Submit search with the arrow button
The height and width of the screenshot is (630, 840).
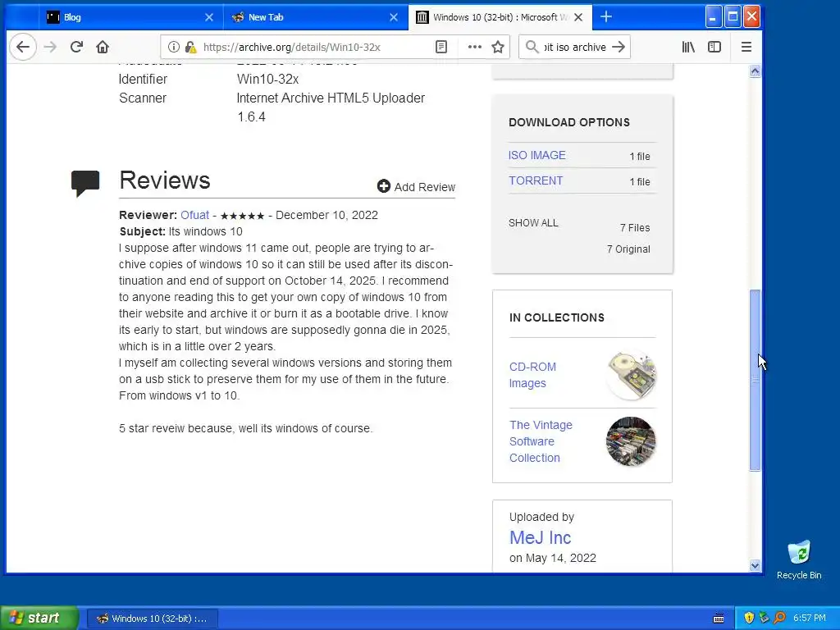point(619,47)
